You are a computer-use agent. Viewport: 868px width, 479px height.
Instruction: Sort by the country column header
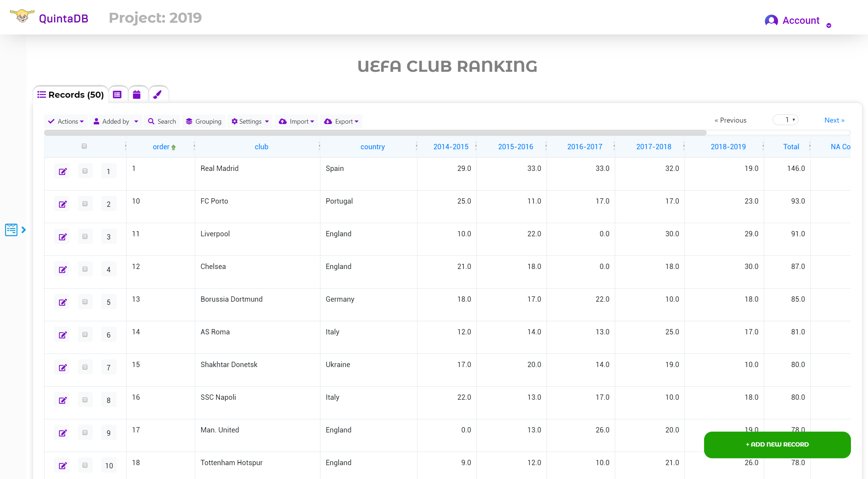(x=373, y=147)
